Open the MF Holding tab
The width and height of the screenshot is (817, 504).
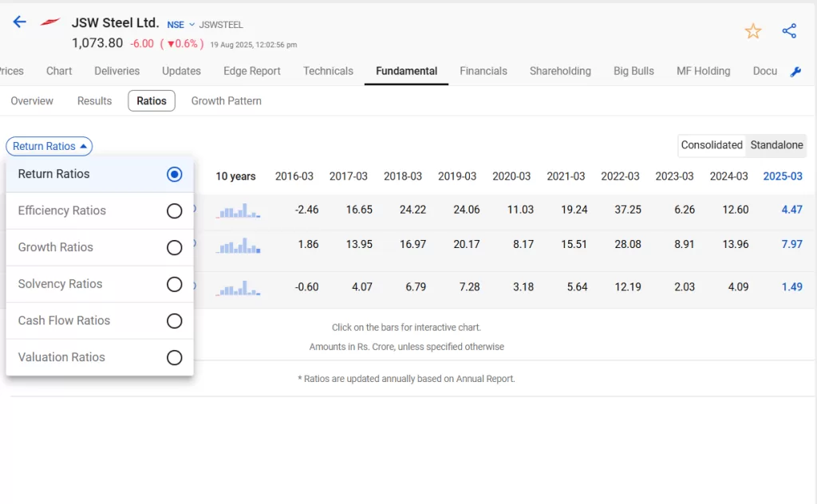(704, 71)
